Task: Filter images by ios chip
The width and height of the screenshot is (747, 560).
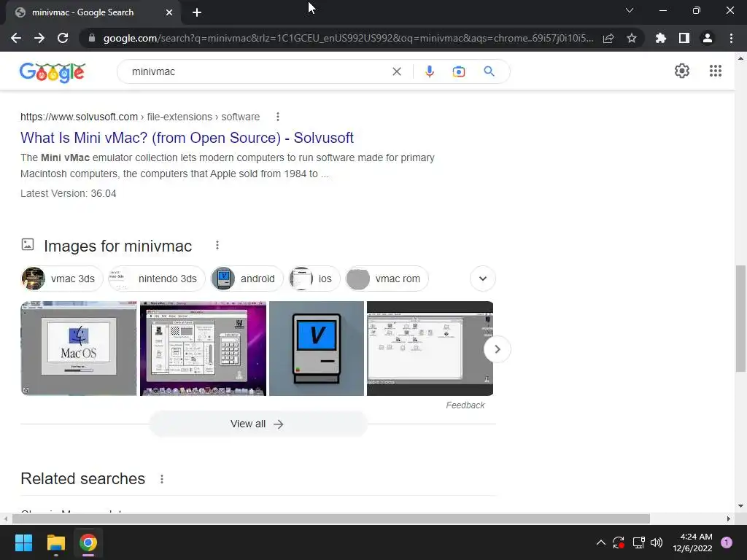Action: tap(314, 279)
